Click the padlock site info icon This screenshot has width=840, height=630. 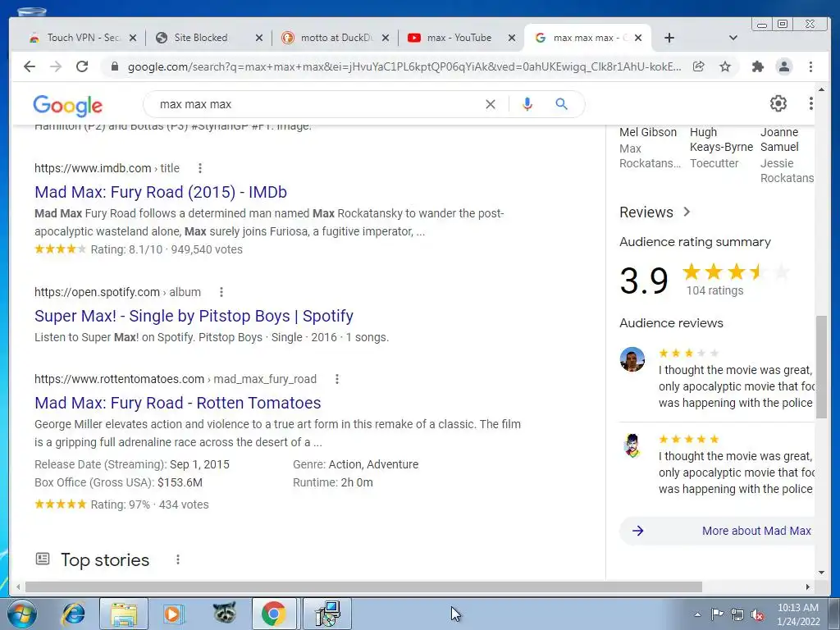tap(114, 67)
